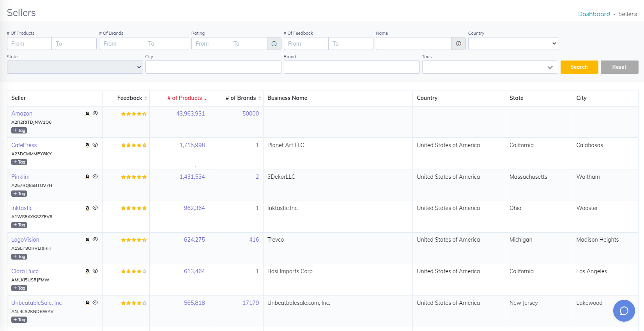Open Amazon logo icon in LogoVision row
Image resolution: width=644 pixels, height=331 pixels.
point(87,240)
